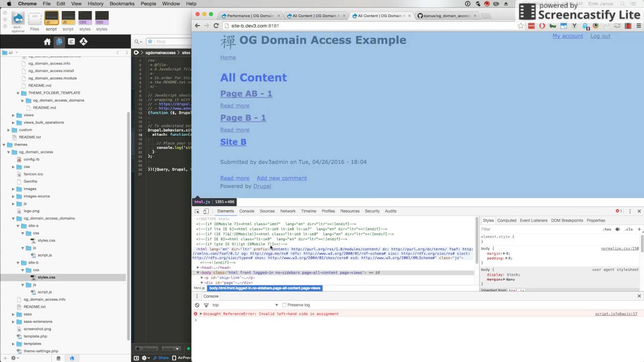Screen dimensions: 644x362
Task: Reload the page in Chrome
Action: point(216,26)
